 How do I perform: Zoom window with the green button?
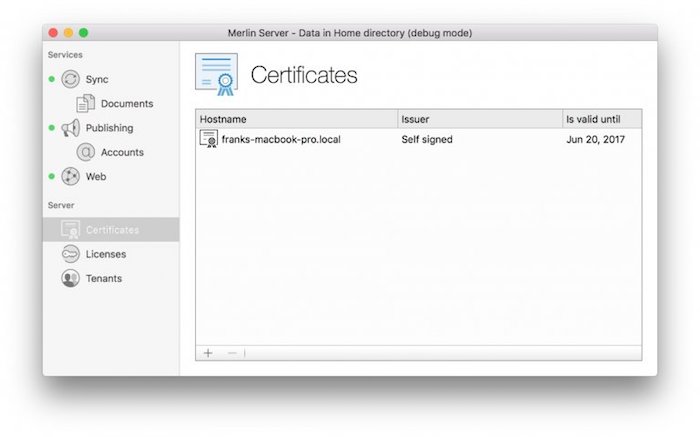pyautogui.click(x=83, y=33)
